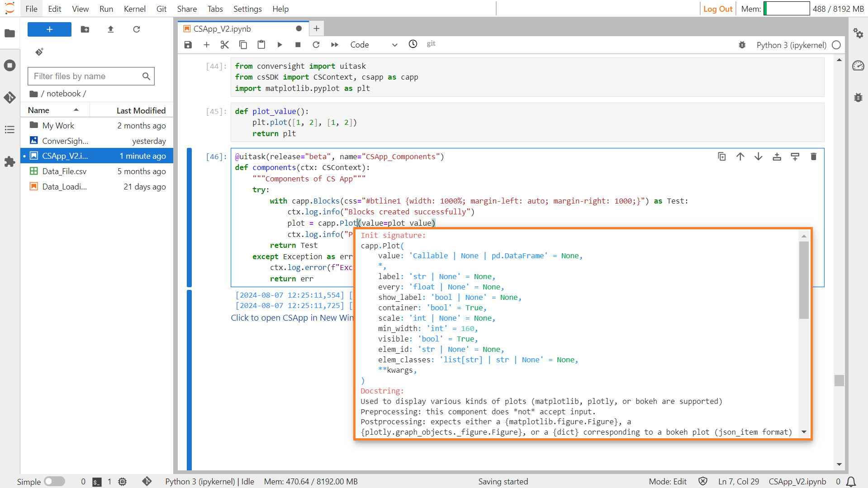
Task: Restart kernel and run all cells
Action: pyautogui.click(x=334, y=44)
